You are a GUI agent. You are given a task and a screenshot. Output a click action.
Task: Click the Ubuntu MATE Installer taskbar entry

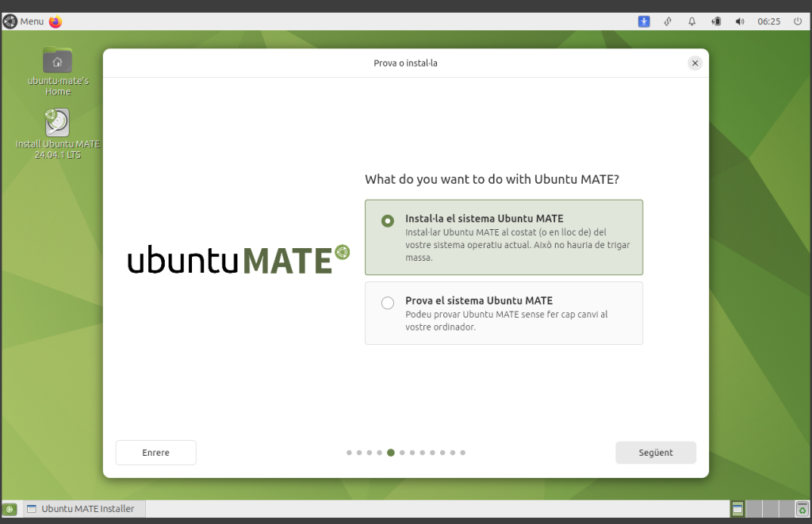(81, 509)
